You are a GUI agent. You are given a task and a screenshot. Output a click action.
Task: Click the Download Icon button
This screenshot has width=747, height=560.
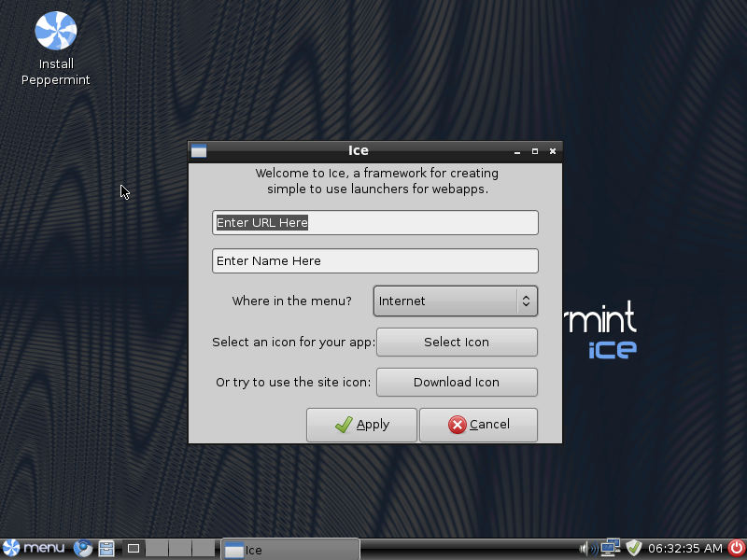point(456,382)
